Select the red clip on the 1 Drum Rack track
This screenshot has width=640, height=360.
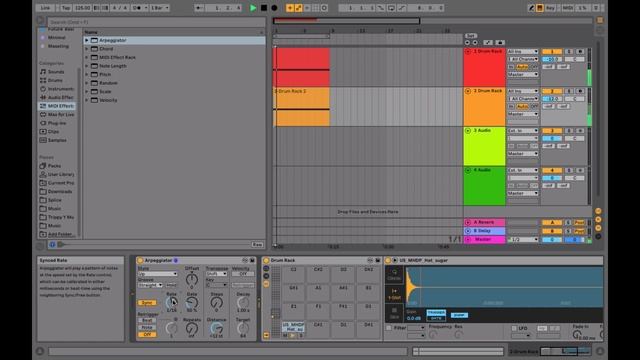click(x=301, y=67)
